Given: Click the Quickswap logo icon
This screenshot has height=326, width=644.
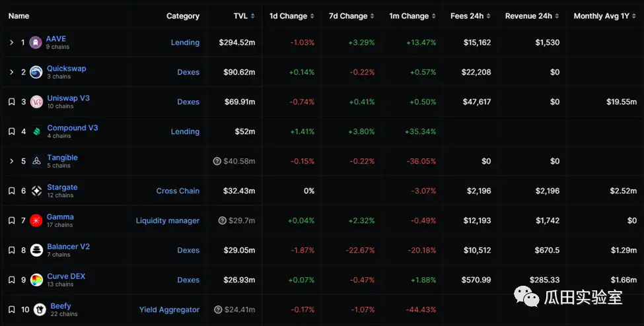Looking at the screenshot, I should tap(37, 72).
